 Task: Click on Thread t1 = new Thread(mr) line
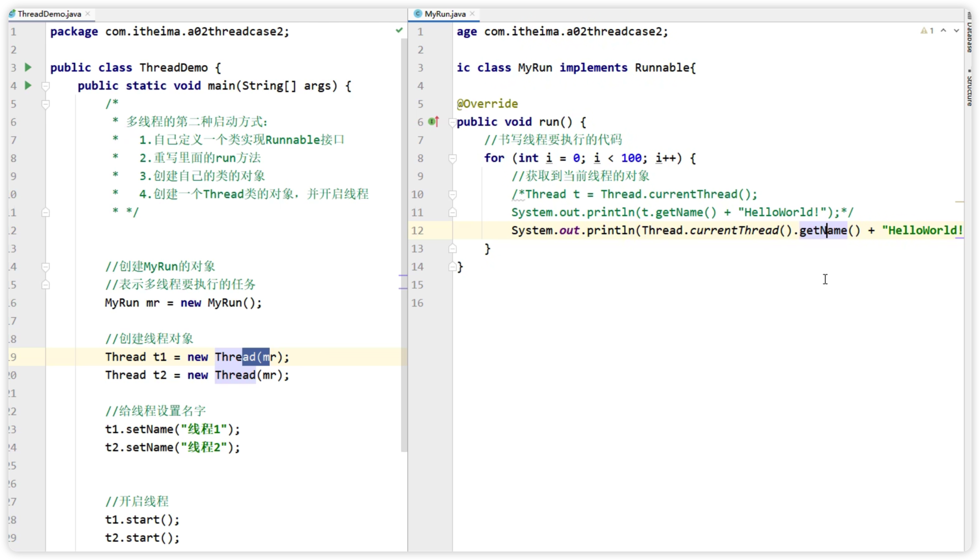click(x=197, y=357)
